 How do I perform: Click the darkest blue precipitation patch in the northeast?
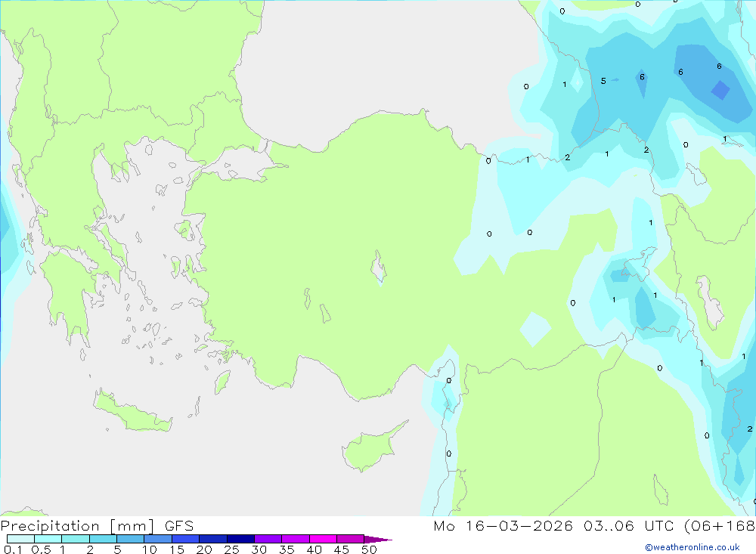720,90
